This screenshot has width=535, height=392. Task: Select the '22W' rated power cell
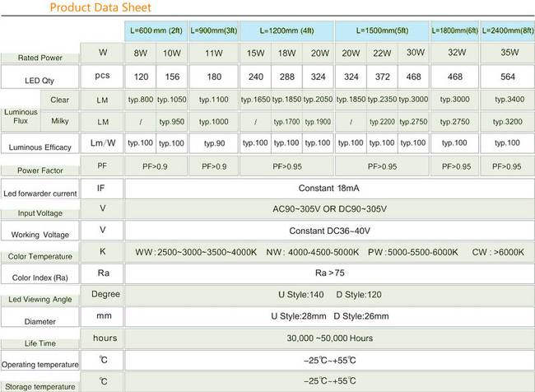[382, 54]
